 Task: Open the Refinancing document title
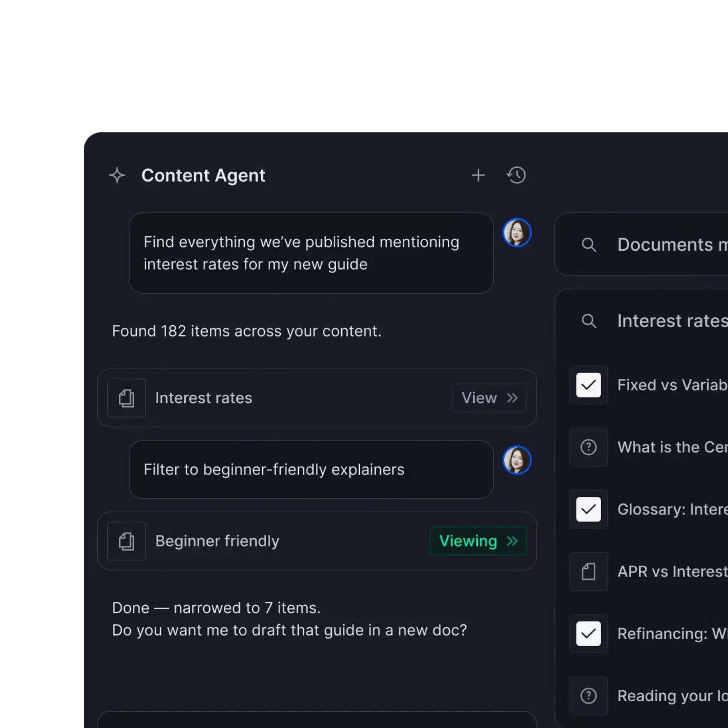click(672, 634)
